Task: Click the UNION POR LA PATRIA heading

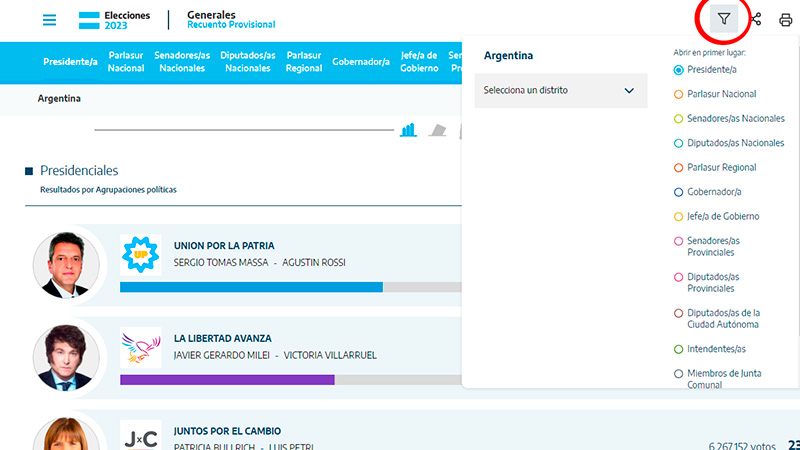Action: click(224, 246)
